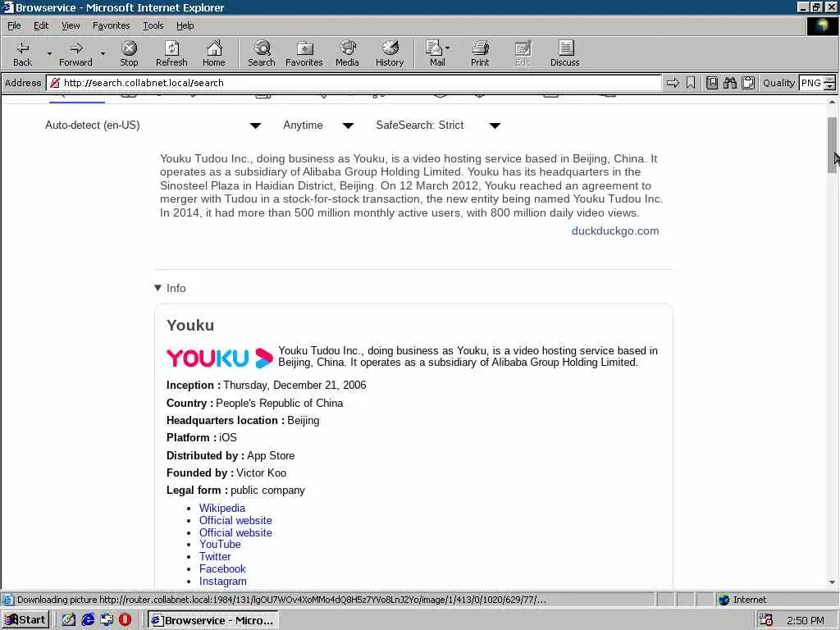This screenshot has height=630, width=840.
Task: Open the Anytime time range dropdown
Action: (318, 126)
